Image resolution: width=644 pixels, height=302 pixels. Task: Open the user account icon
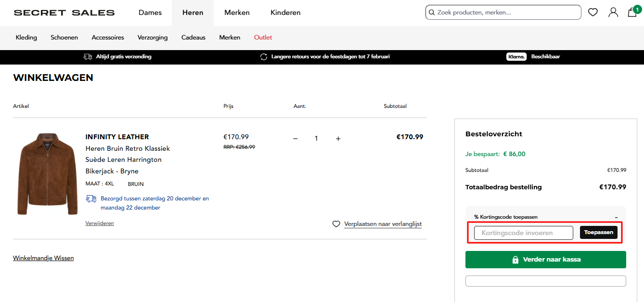[x=613, y=13]
